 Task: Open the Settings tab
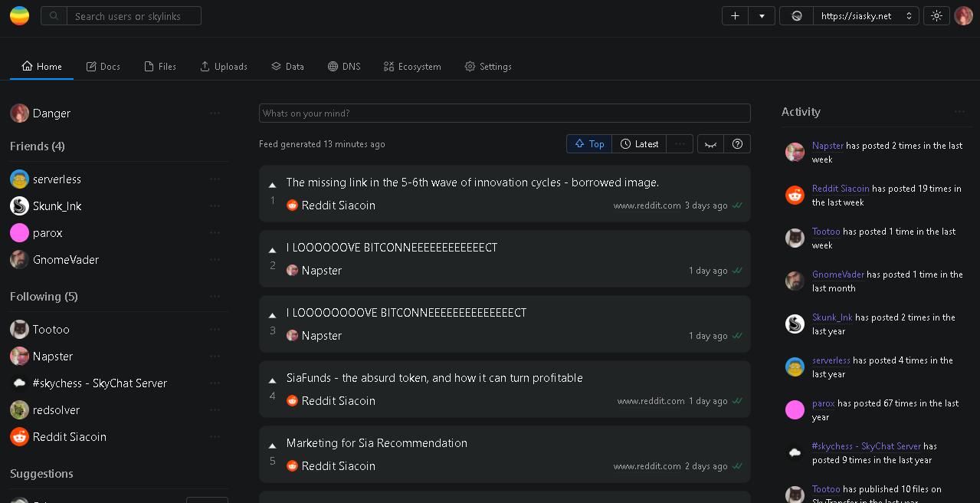488,67
